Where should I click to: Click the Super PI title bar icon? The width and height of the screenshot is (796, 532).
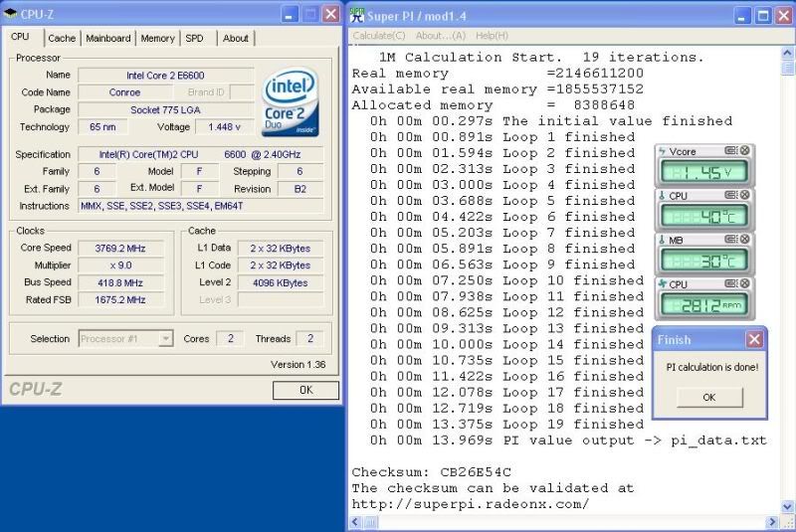tap(357, 15)
